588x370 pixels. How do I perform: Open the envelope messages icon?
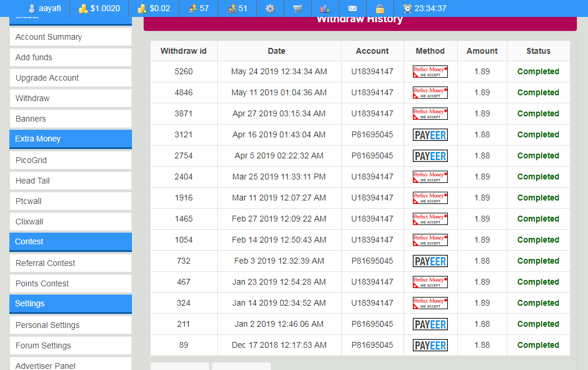[353, 9]
